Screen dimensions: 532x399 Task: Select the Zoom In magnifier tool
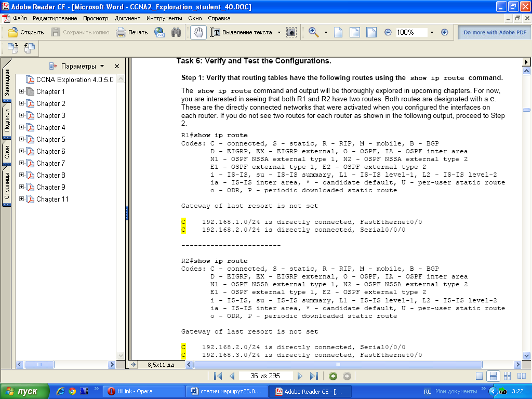point(313,32)
